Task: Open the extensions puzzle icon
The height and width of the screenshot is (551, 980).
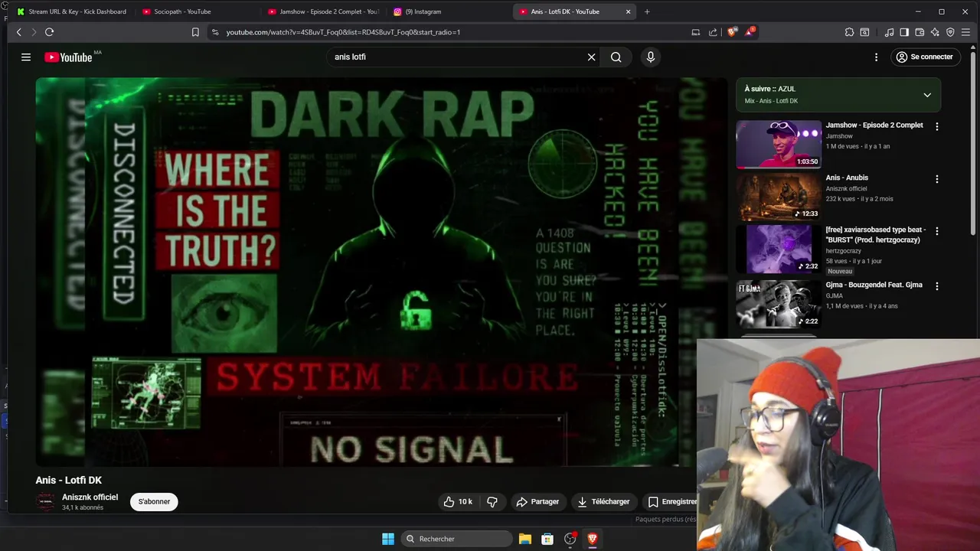Action: [x=849, y=32]
